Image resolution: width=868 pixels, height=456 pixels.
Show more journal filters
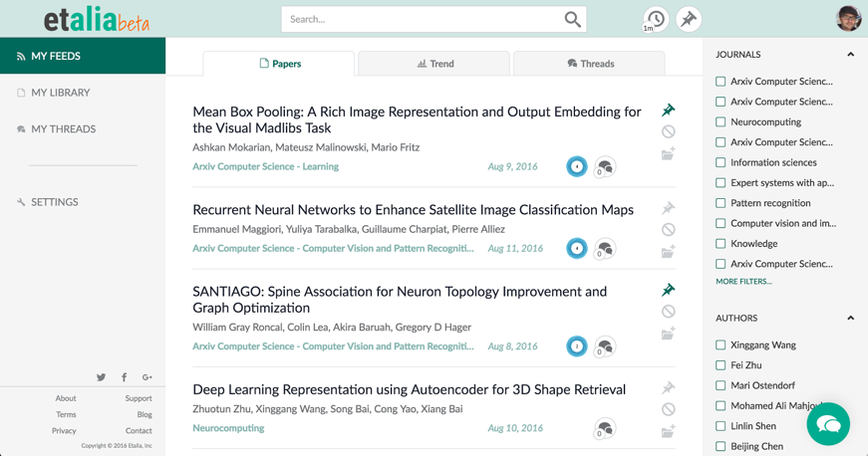tap(743, 282)
